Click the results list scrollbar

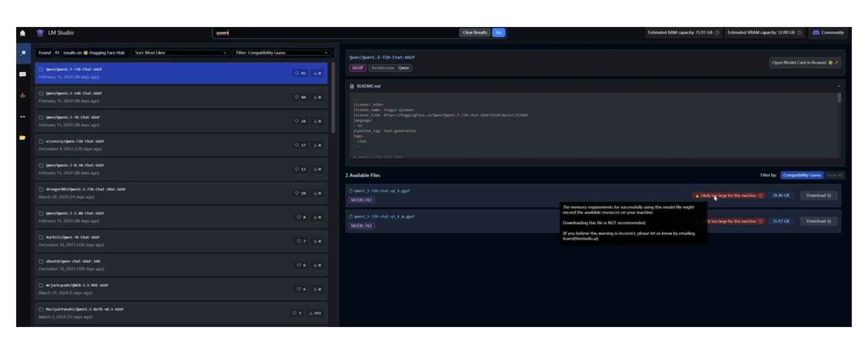[x=333, y=99]
